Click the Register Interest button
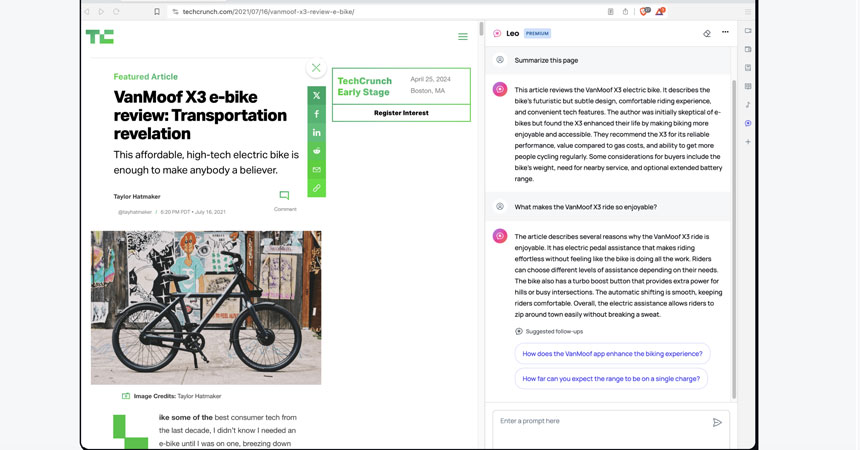 click(x=401, y=113)
